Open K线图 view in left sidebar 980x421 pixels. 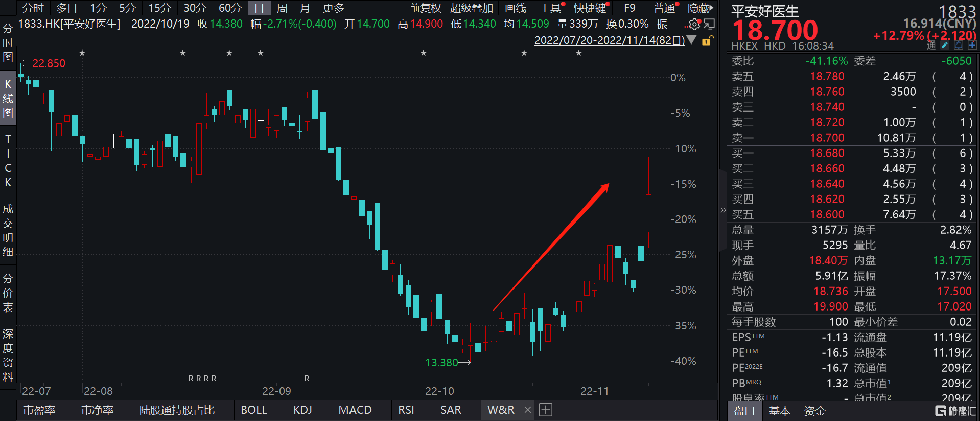click(x=8, y=98)
